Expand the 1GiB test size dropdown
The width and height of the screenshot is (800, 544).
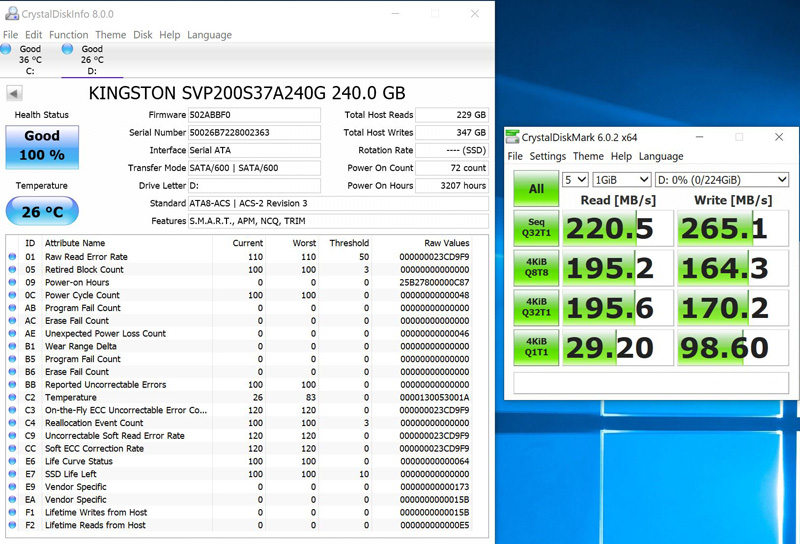620,180
